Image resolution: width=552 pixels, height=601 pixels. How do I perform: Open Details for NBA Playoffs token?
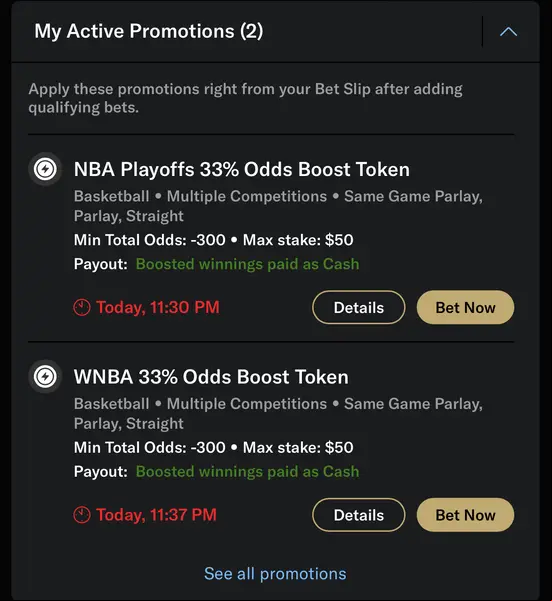(358, 307)
